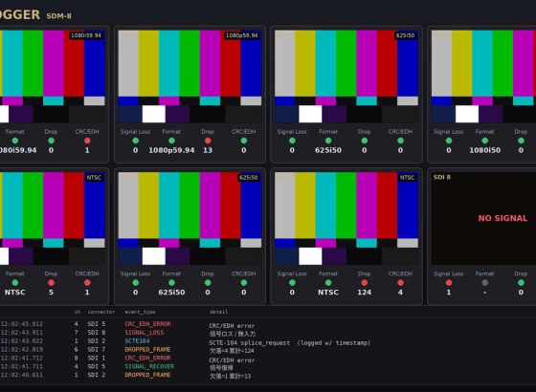
Task: Click the red Drop dot above value 5
Action: tap(51, 283)
